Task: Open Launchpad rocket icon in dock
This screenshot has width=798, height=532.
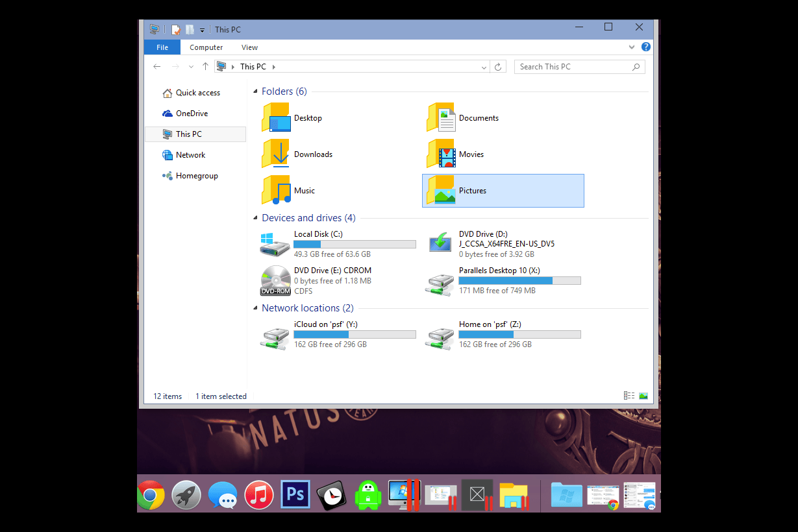Action: [186, 496]
